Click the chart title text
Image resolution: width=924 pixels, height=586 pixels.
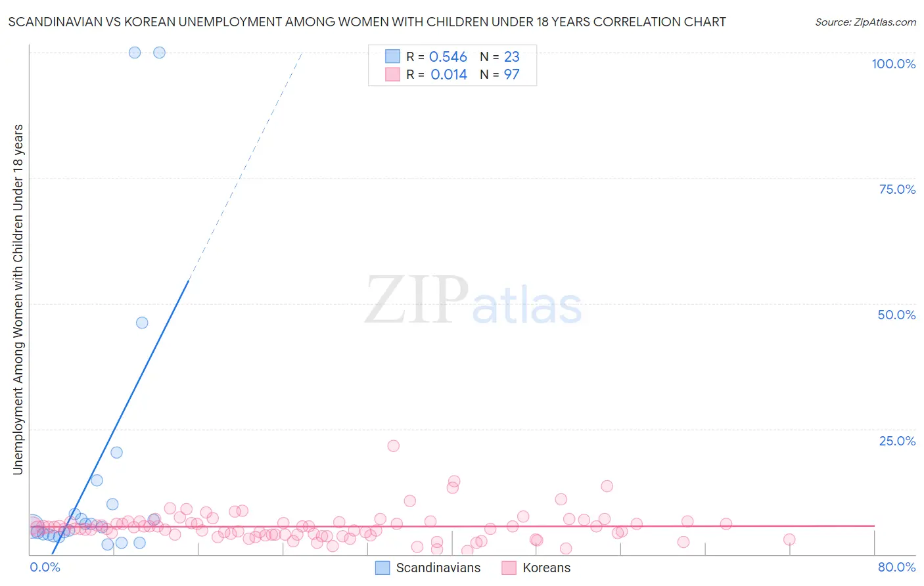367,22
